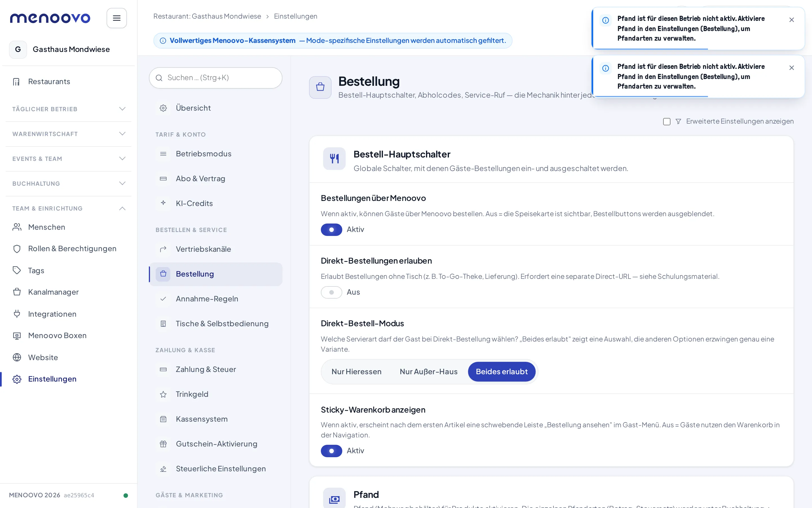Open the Betriebsmodus settings page
The width and height of the screenshot is (812, 508).
click(215, 154)
